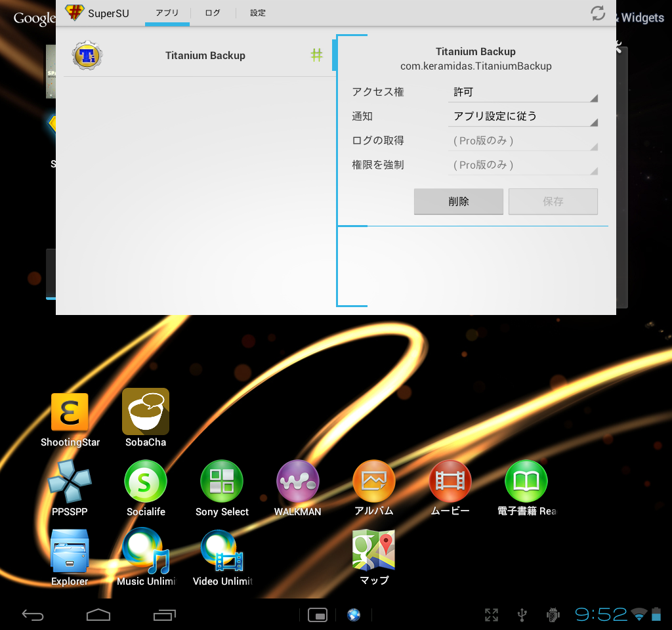This screenshot has width=672, height=630.
Task: Tap the Android debug status icon
Action: [x=553, y=615]
